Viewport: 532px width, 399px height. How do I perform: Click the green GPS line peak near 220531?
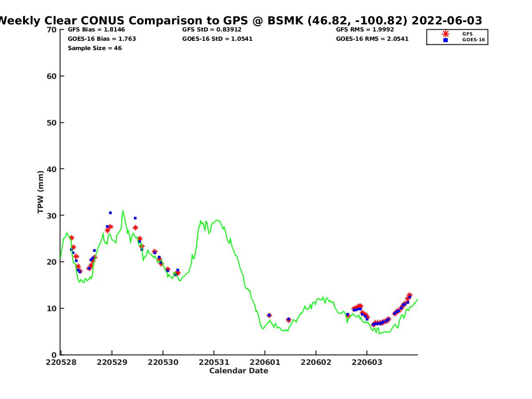[216, 220]
